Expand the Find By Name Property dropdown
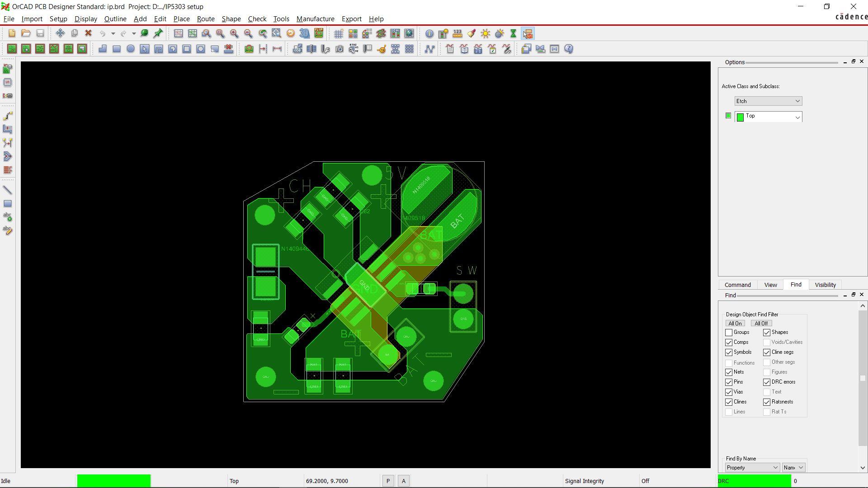This screenshot has height=488, width=868. point(752,468)
